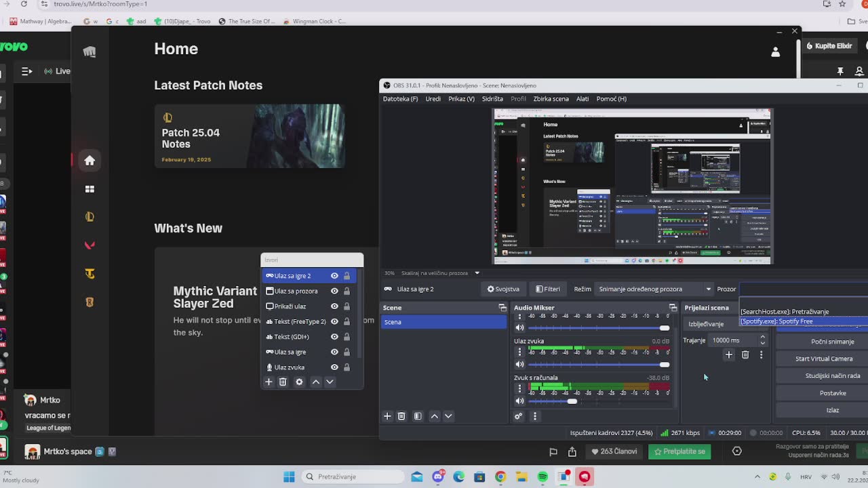Image resolution: width=868 pixels, height=488 pixels.
Task: Toggle visibility of Tekst (FreeType 2)
Action: pyautogui.click(x=334, y=321)
